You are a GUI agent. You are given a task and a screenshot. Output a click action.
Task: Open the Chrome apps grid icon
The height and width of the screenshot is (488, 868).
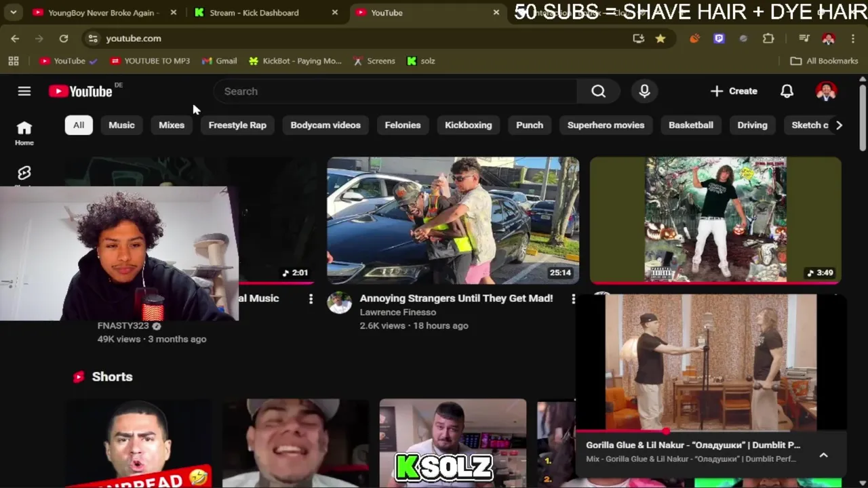[13, 61]
